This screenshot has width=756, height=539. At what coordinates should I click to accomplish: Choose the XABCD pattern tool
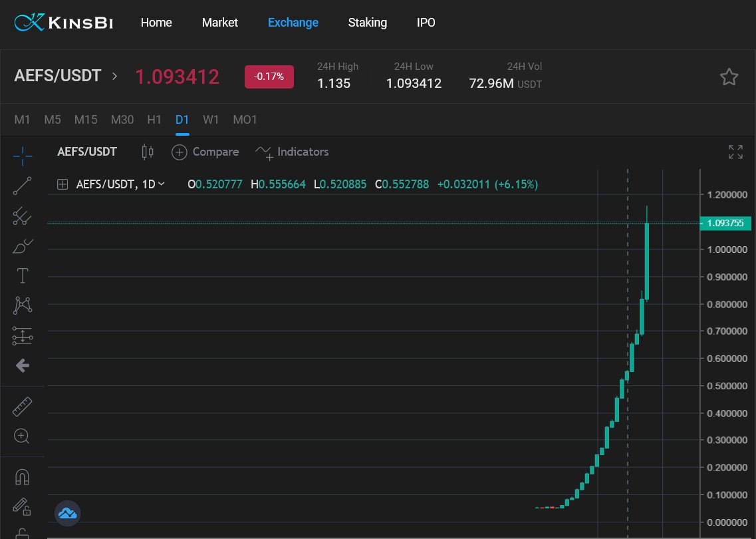[x=22, y=305]
